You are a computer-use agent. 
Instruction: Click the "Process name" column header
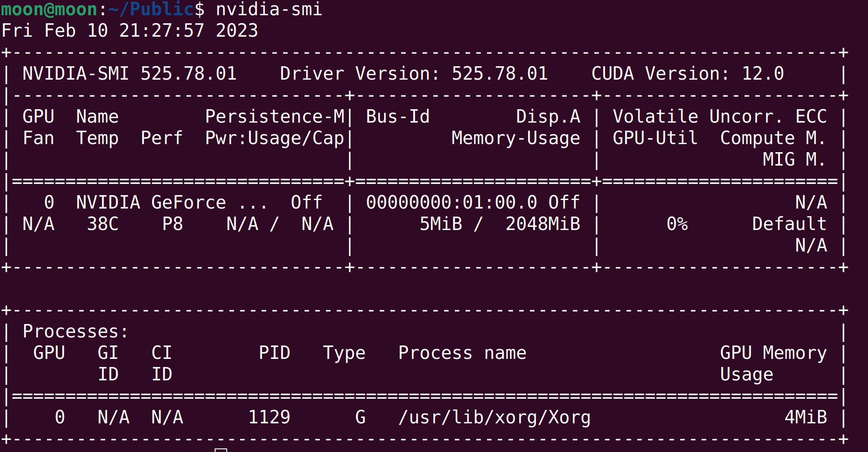pyautogui.click(x=462, y=353)
